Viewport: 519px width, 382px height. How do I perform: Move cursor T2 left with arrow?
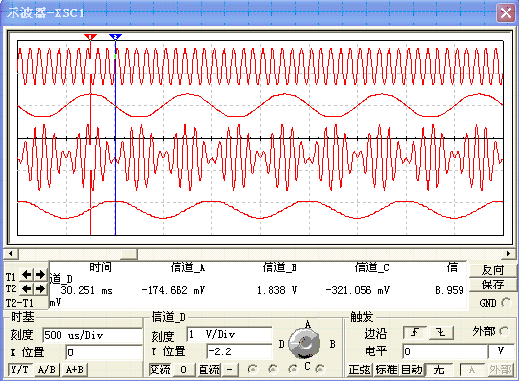[x=27, y=289]
